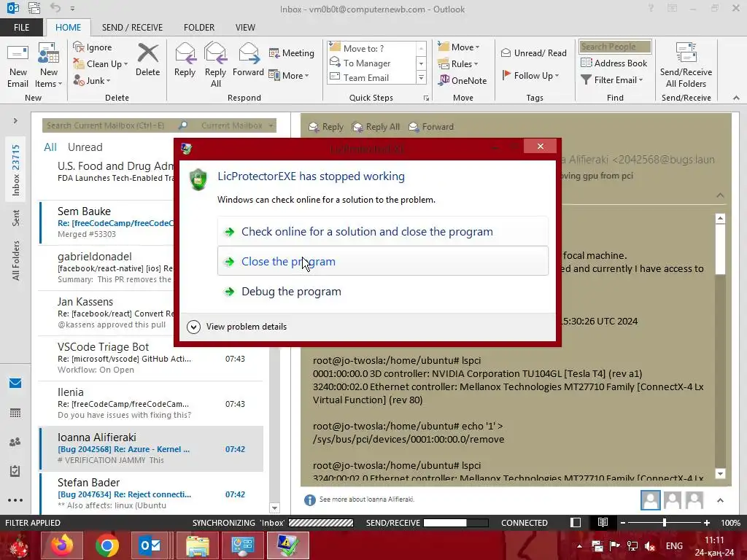Viewport: 747px width, 560px height.
Task: Show Unread messages filter
Action: click(x=85, y=147)
